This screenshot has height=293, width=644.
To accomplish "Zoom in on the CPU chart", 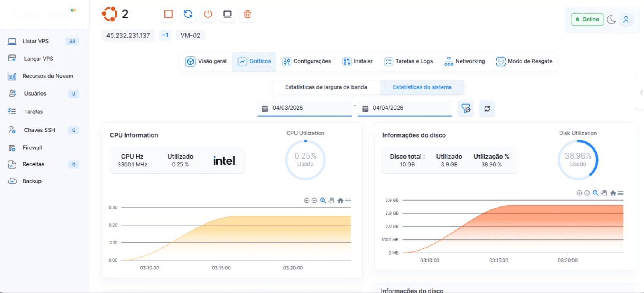I will click(307, 201).
